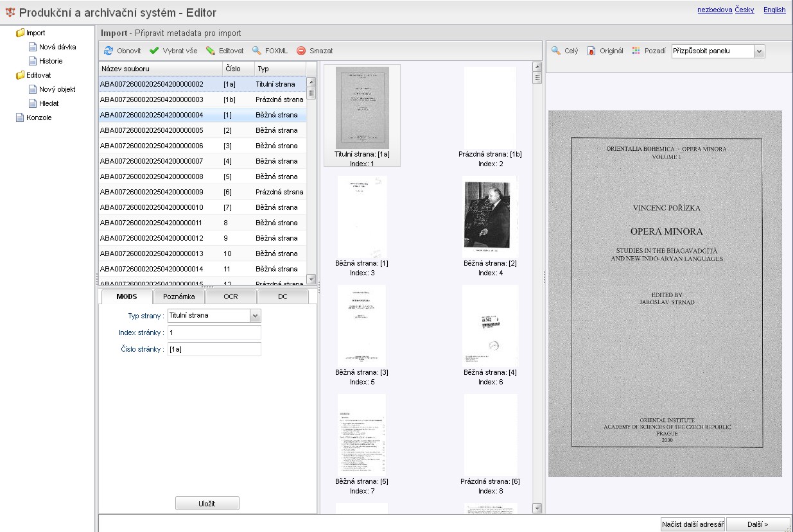Click the Uložit save button

(x=207, y=504)
